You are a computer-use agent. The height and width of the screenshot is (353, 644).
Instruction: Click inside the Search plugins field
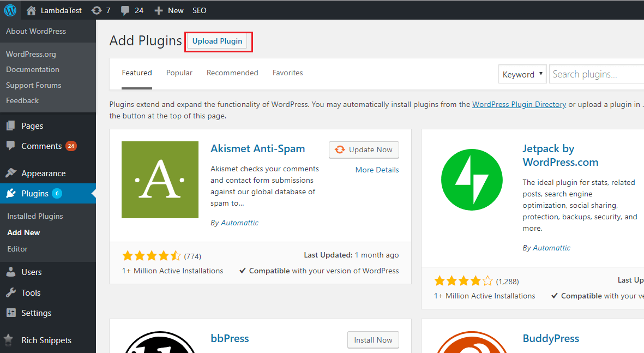pyautogui.click(x=594, y=74)
